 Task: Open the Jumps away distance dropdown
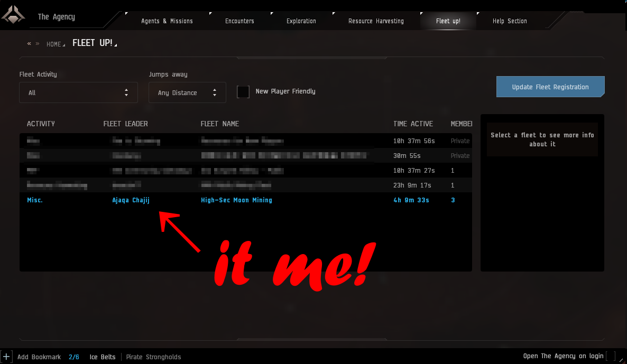coord(187,92)
